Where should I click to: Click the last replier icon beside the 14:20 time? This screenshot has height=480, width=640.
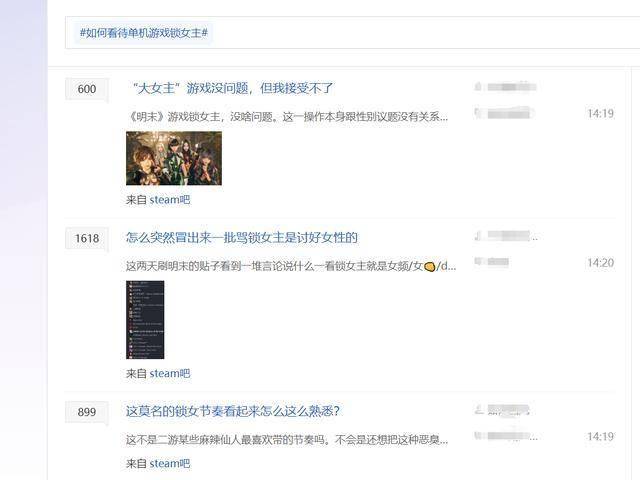pos(478,262)
